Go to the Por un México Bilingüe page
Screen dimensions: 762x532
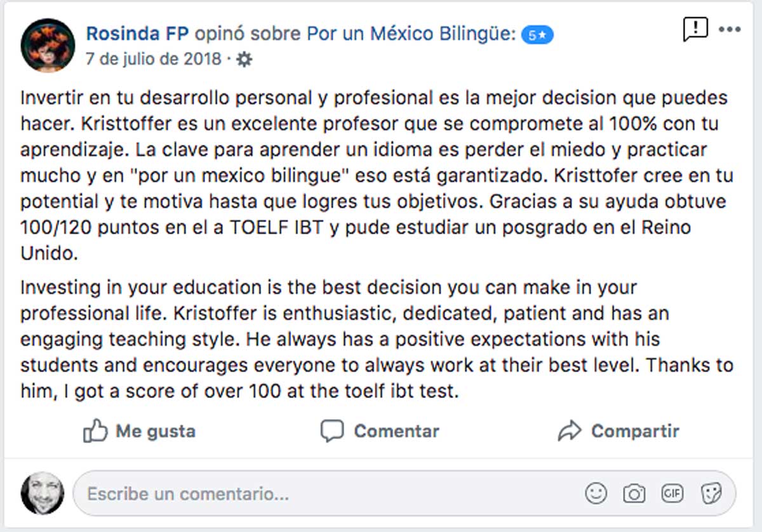tap(411, 34)
